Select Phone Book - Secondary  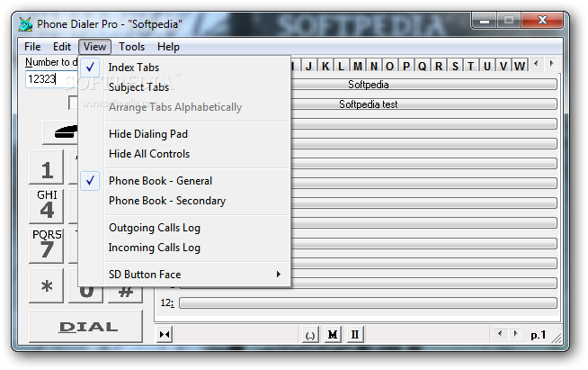tap(184, 201)
